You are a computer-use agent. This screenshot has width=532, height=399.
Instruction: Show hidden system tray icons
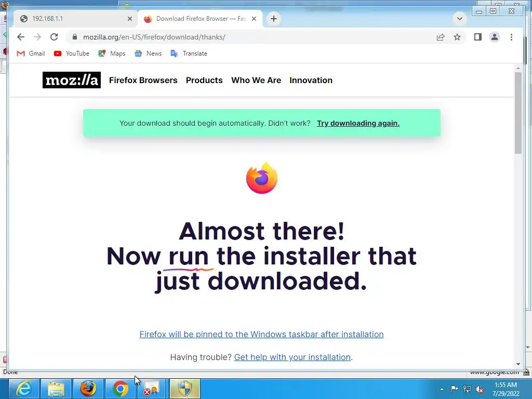point(442,389)
